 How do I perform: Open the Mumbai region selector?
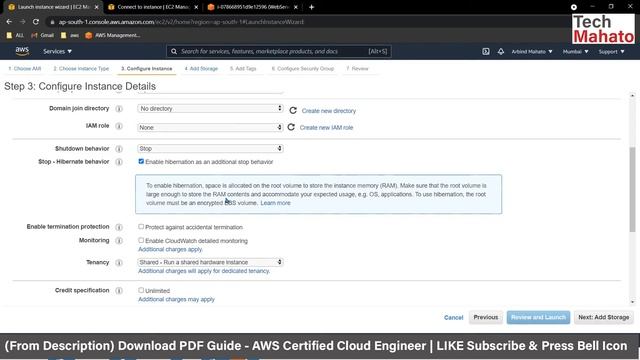pos(576,51)
